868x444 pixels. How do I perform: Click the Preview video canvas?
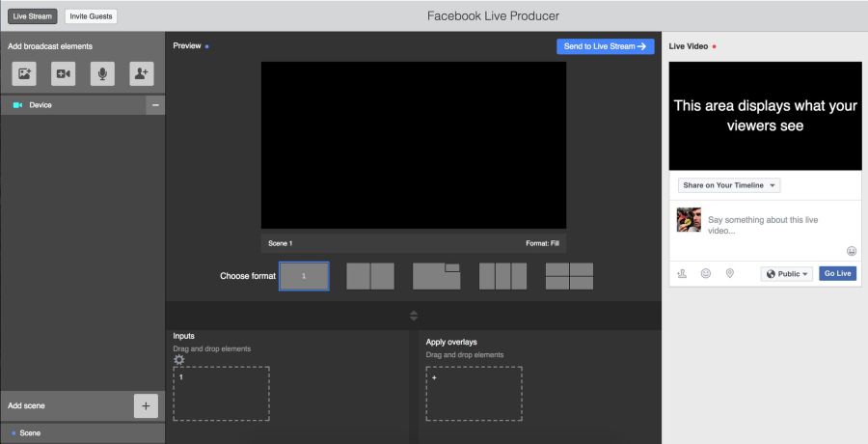[x=414, y=145]
